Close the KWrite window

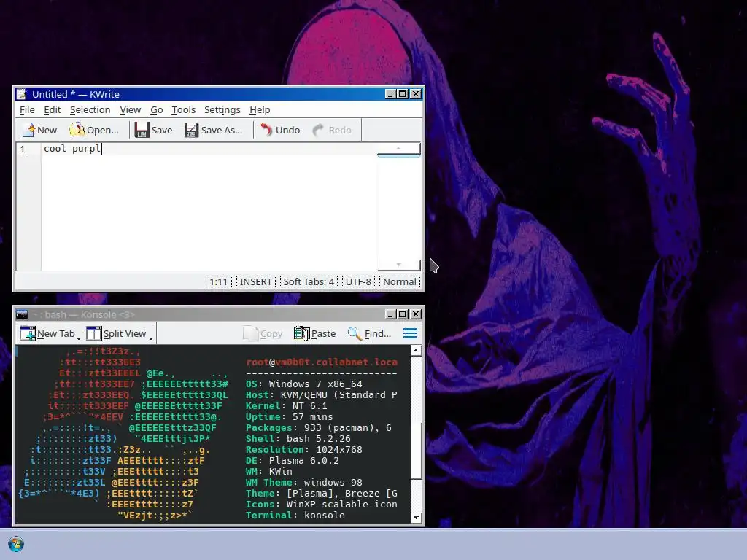(416, 94)
